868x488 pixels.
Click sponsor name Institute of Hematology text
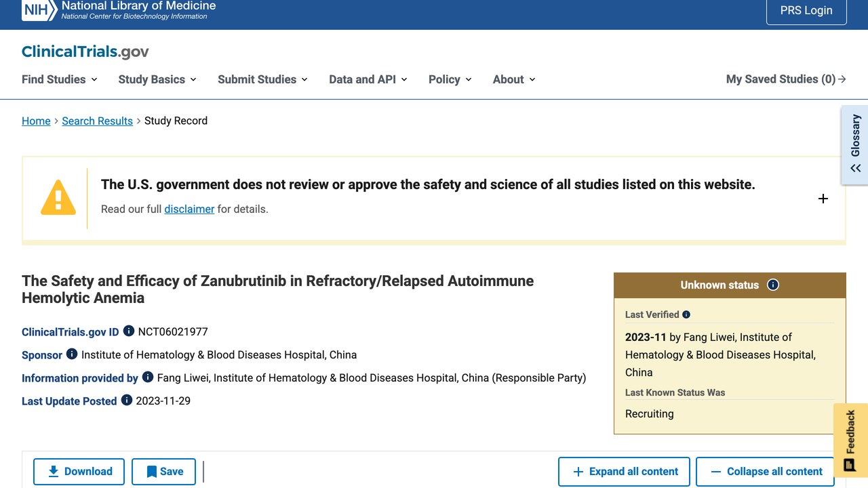[x=219, y=354]
